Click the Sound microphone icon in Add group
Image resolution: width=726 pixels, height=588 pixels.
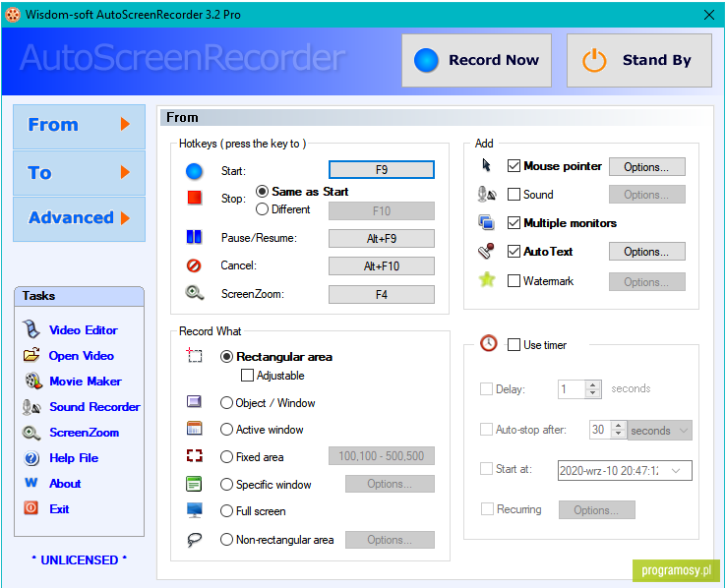pos(486,195)
